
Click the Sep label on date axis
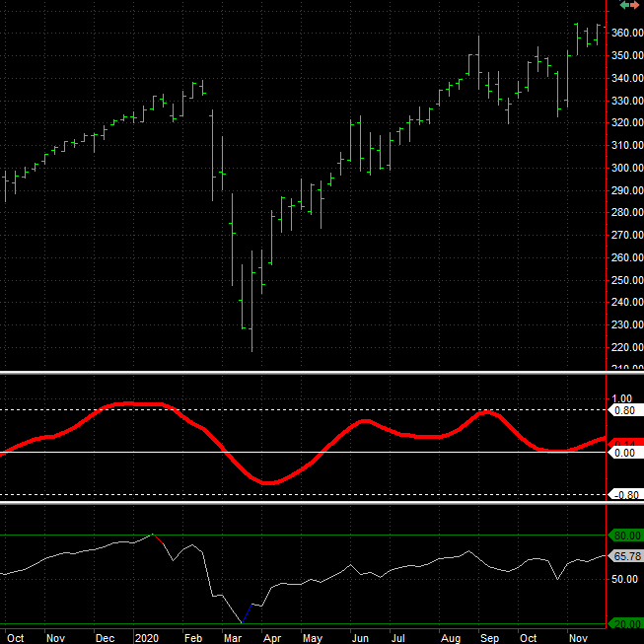tap(489, 638)
